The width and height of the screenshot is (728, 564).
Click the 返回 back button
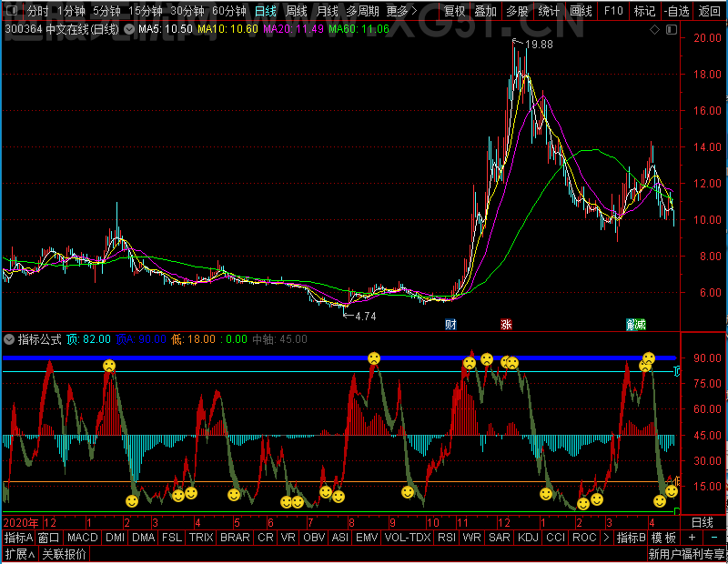pos(710,11)
